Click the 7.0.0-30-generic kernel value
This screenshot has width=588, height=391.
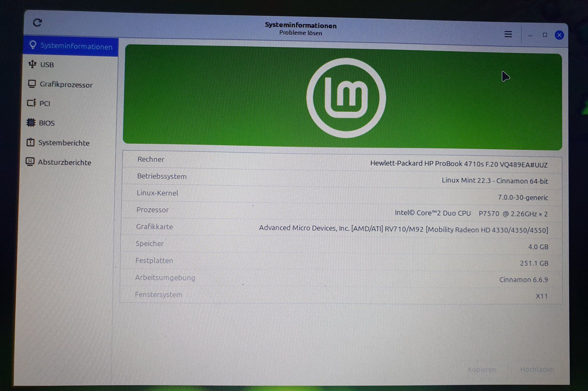[x=523, y=197]
